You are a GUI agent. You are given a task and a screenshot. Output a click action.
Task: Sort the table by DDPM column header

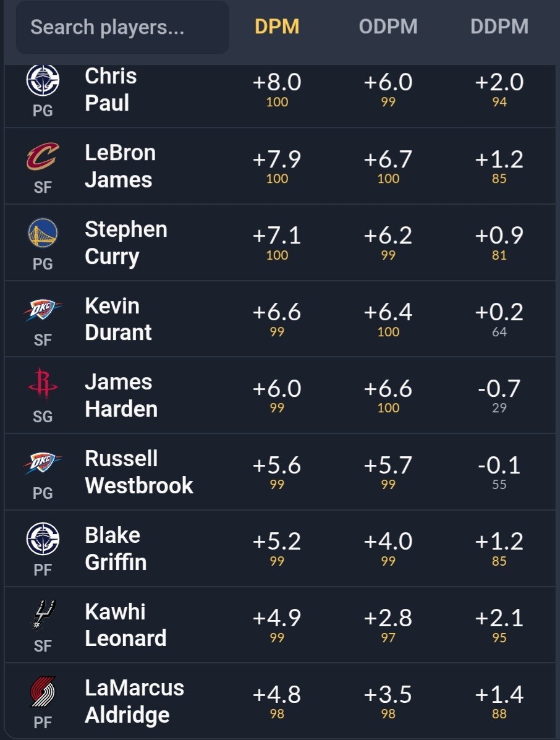[x=499, y=27]
